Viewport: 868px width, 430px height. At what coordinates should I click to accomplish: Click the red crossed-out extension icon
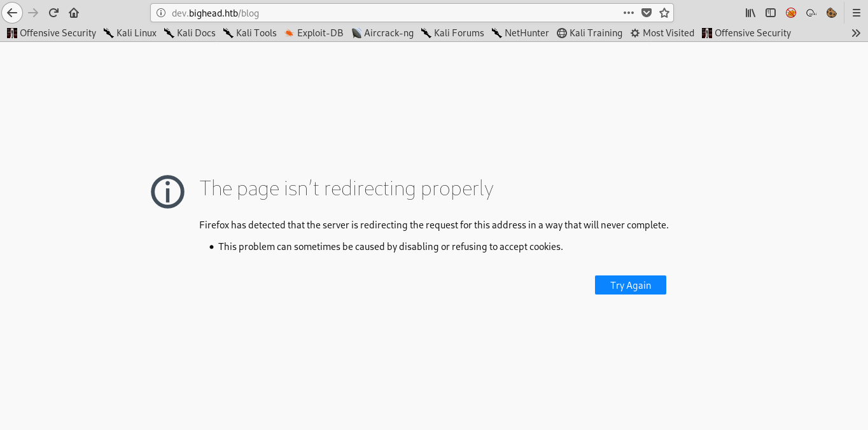click(791, 13)
